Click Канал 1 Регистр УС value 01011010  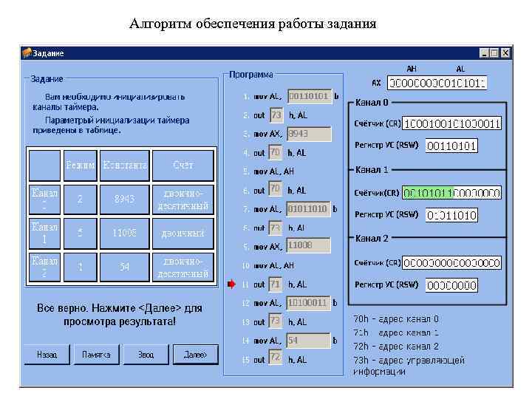[x=451, y=215]
